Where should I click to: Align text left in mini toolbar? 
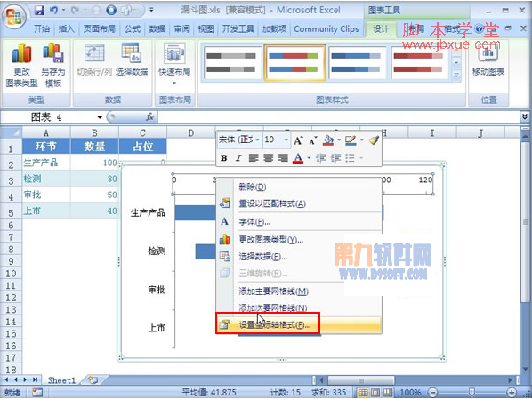point(254,158)
